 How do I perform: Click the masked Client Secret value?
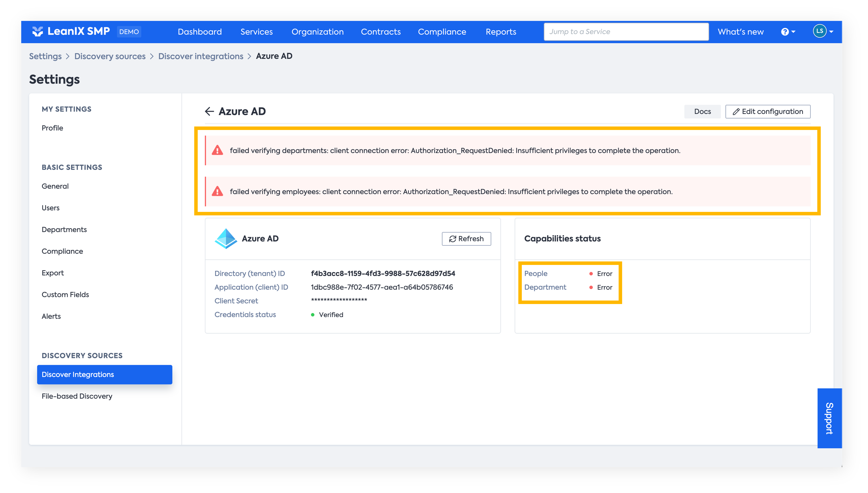[339, 300]
